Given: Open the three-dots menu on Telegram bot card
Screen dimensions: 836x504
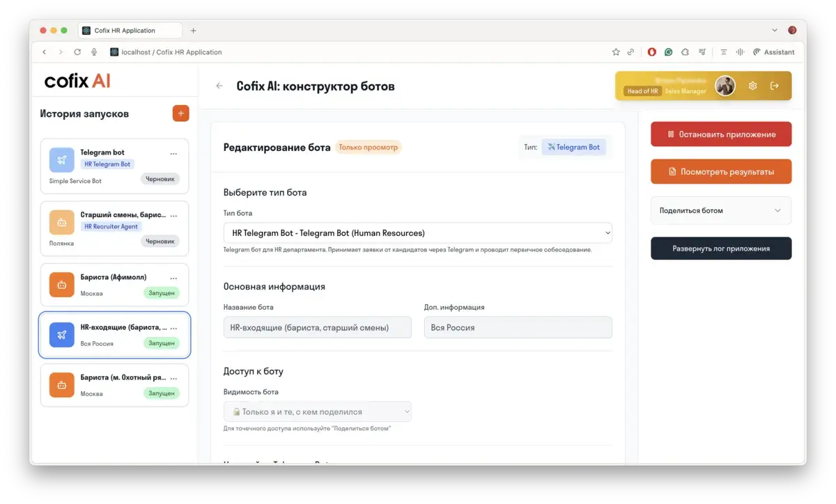Looking at the screenshot, I should pyautogui.click(x=173, y=153).
